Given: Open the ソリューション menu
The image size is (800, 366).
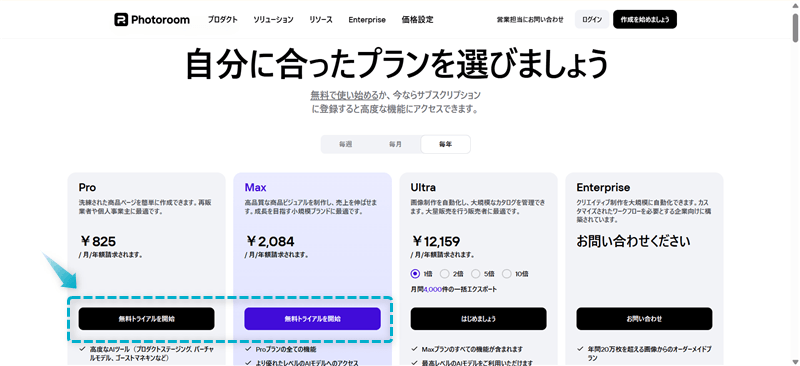Looking at the screenshot, I should (273, 20).
